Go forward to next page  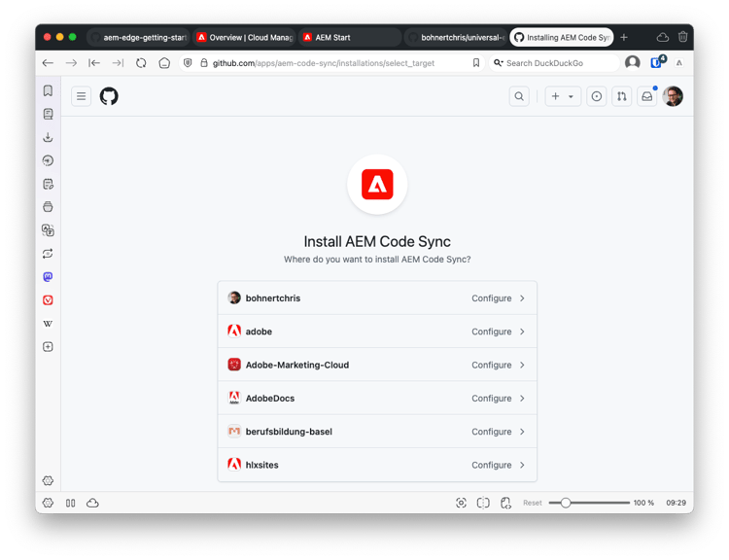tap(71, 63)
